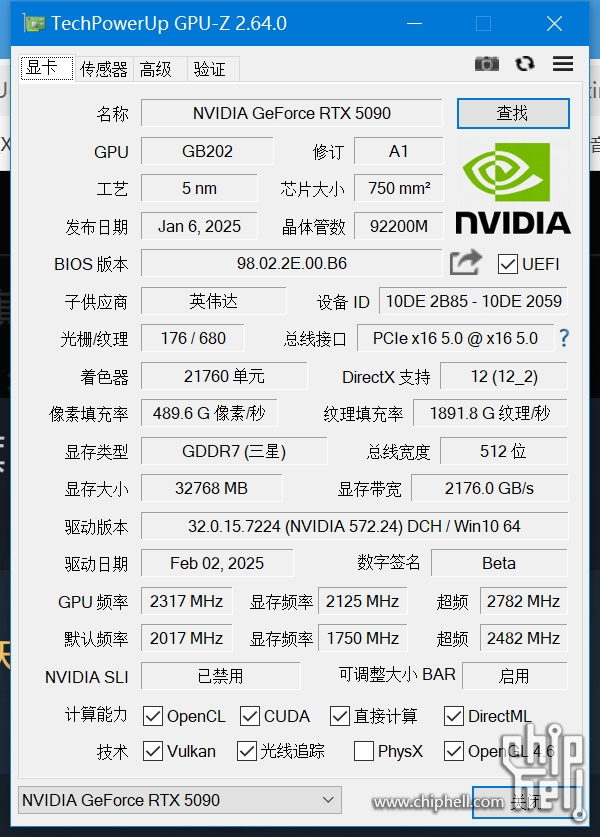Click the GDDR7 (三星) memory type
This screenshot has height=837, width=600.
234,451
